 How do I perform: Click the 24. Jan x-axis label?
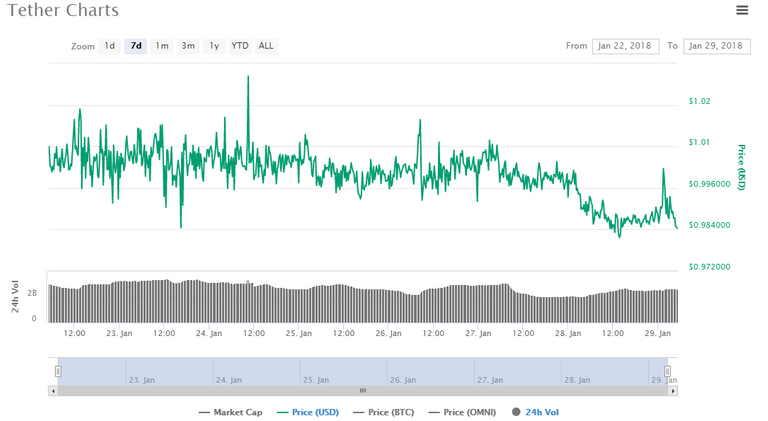tap(209, 333)
